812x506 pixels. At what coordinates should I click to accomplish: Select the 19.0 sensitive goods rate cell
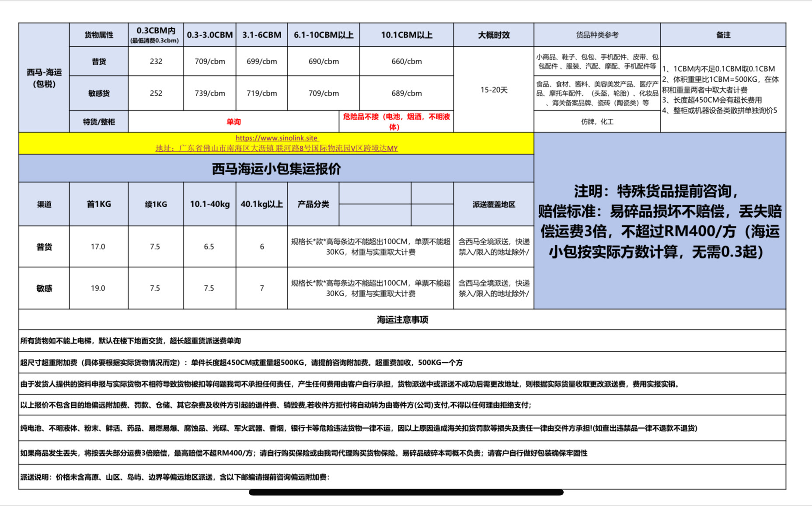(98, 288)
